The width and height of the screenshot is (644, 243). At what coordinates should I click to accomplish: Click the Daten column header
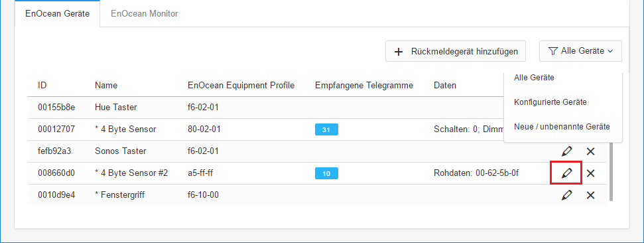pyautogui.click(x=445, y=85)
